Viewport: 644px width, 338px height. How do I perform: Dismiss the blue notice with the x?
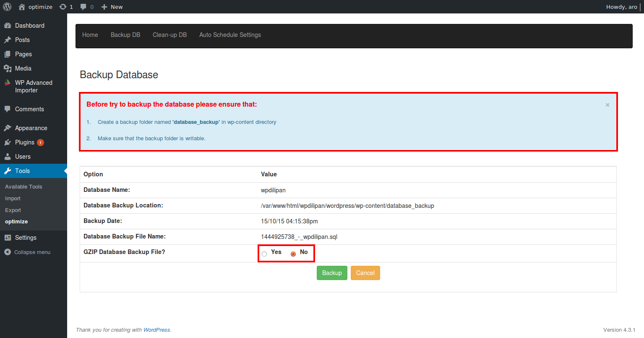coord(607,105)
